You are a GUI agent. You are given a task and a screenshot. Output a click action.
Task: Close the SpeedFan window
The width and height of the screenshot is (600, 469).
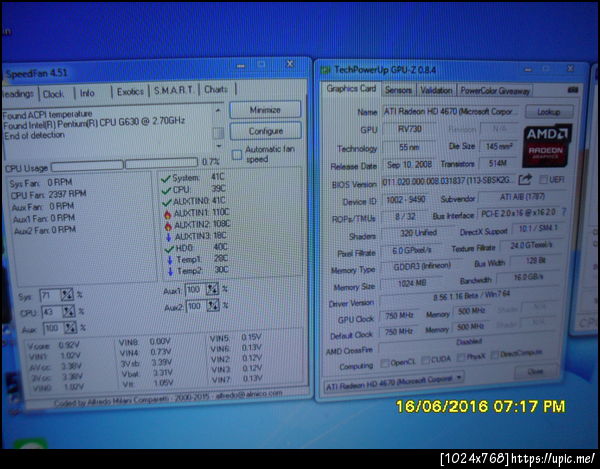(x=290, y=64)
